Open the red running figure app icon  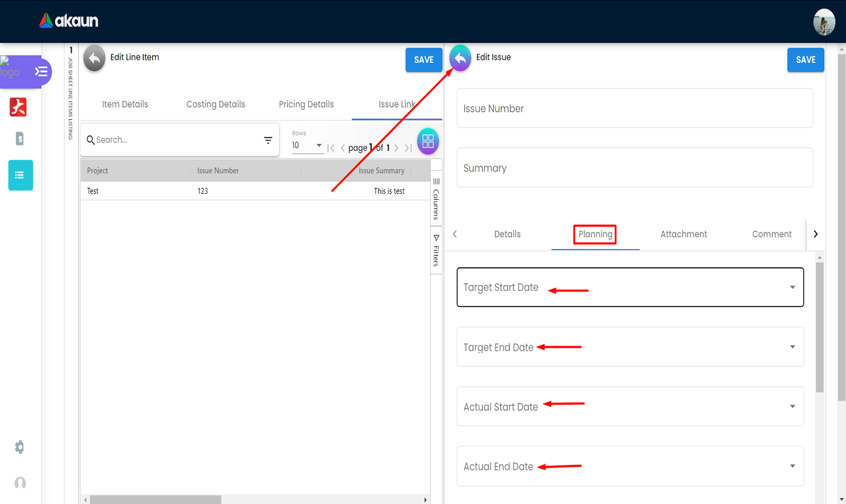pos(18,107)
